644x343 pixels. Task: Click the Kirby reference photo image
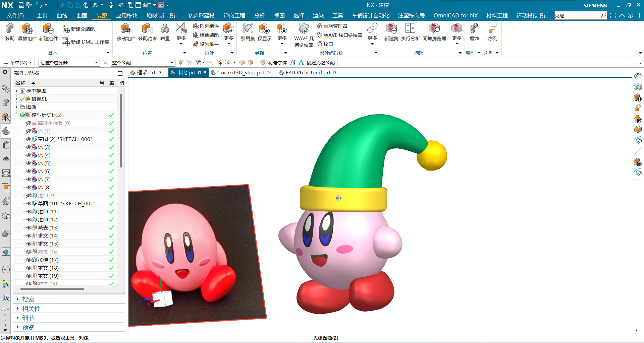(x=197, y=255)
